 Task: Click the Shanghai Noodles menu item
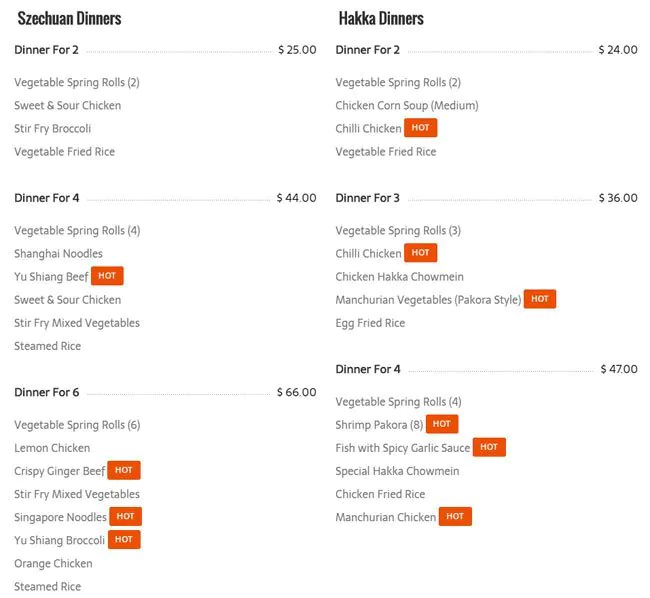click(x=58, y=253)
